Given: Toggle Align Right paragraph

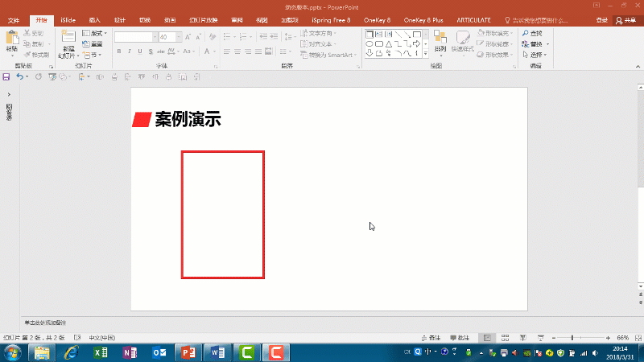Looking at the screenshot, I should 248,51.
